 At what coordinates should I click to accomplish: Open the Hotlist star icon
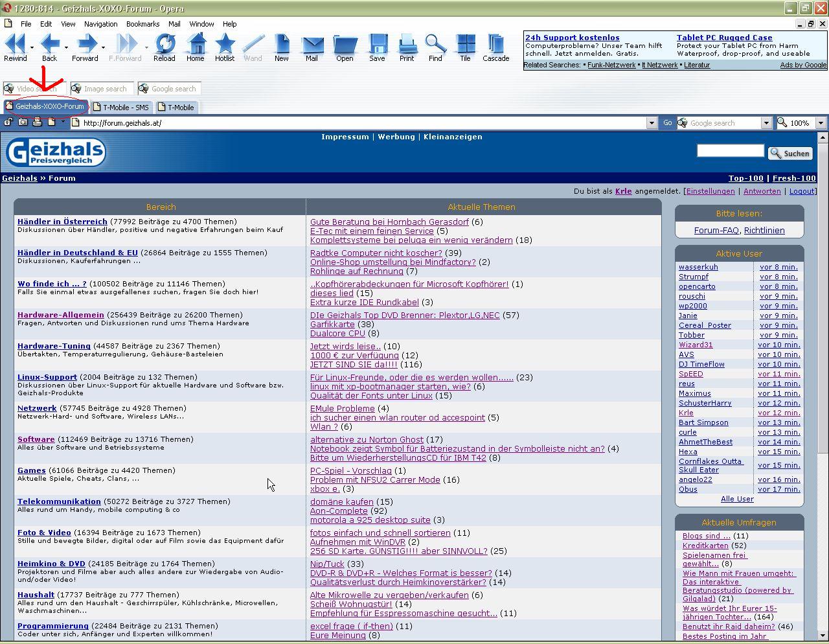[225, 44]
